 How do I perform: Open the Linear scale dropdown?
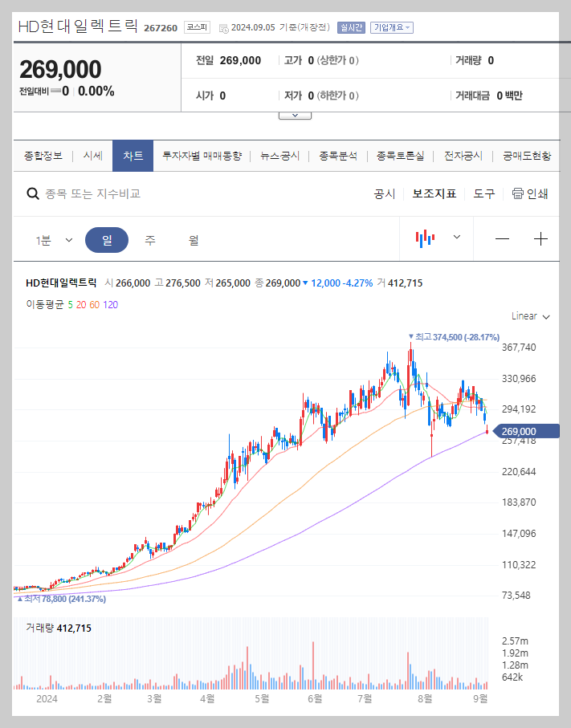pos(528,316)
